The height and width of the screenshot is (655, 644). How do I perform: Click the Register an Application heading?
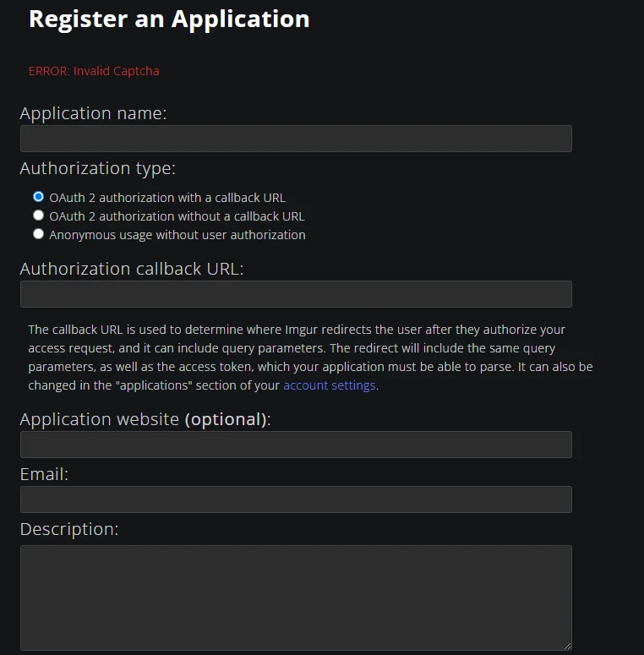click(169, 19)
